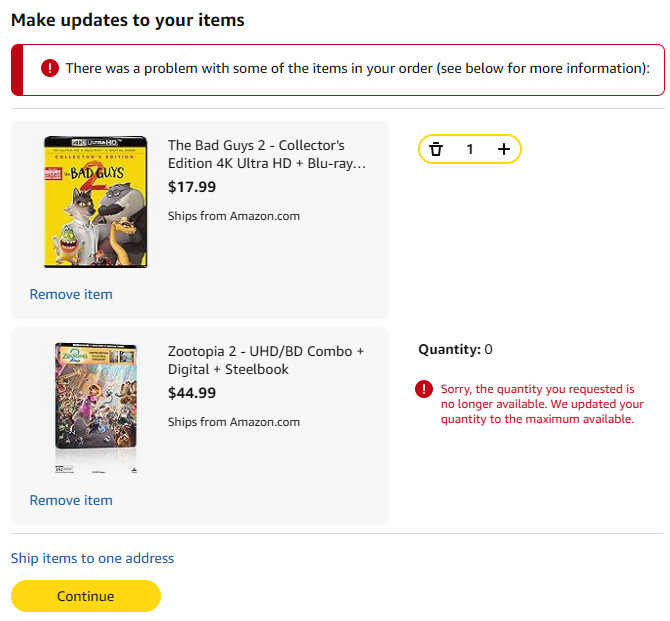Click the red alert icon in top banner
This screenshot has width=670, height=621.
pyautogui.click(x=50, y=68)
